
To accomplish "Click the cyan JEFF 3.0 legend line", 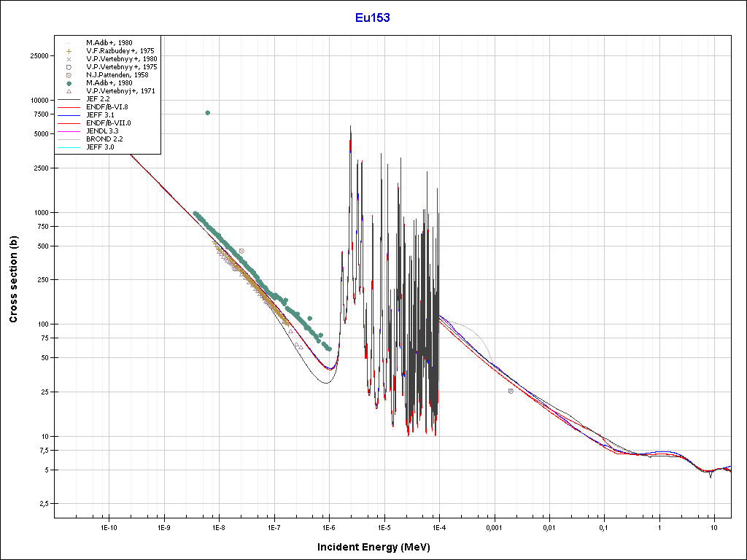I will [x=69, y=147].
